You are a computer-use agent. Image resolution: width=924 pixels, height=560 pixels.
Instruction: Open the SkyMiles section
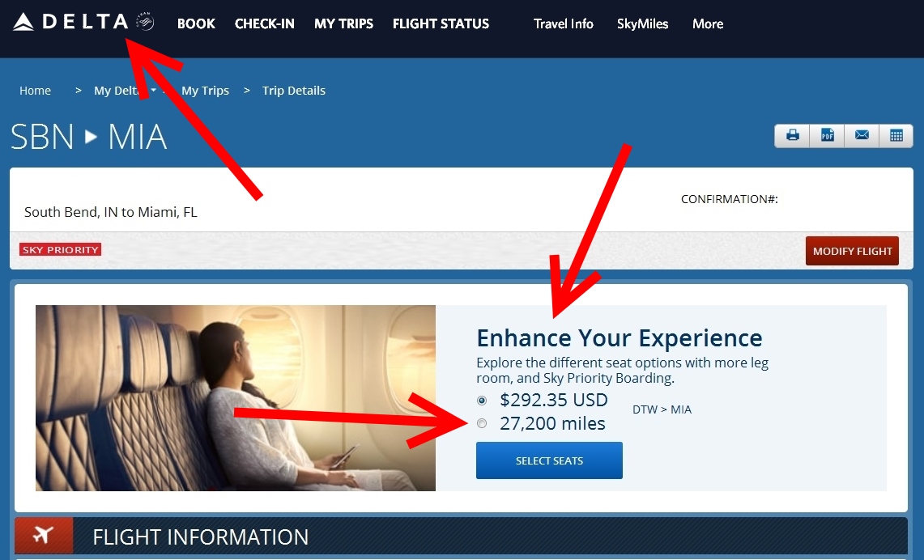point(642,23)
